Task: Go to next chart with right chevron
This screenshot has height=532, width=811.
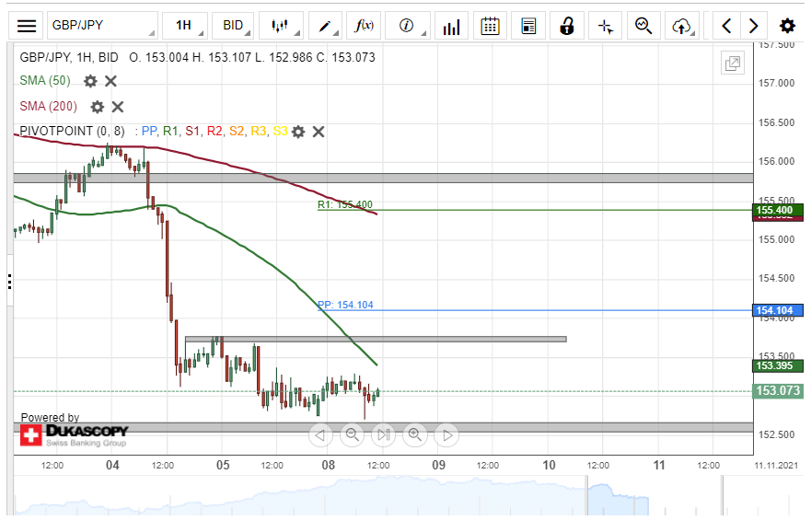Action: (754, 26)
